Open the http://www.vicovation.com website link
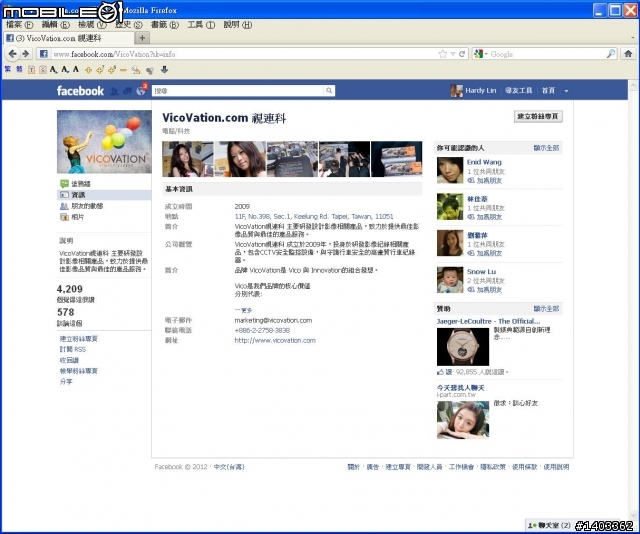This screenshot has height=534, width=640. [x=275, y=340]
